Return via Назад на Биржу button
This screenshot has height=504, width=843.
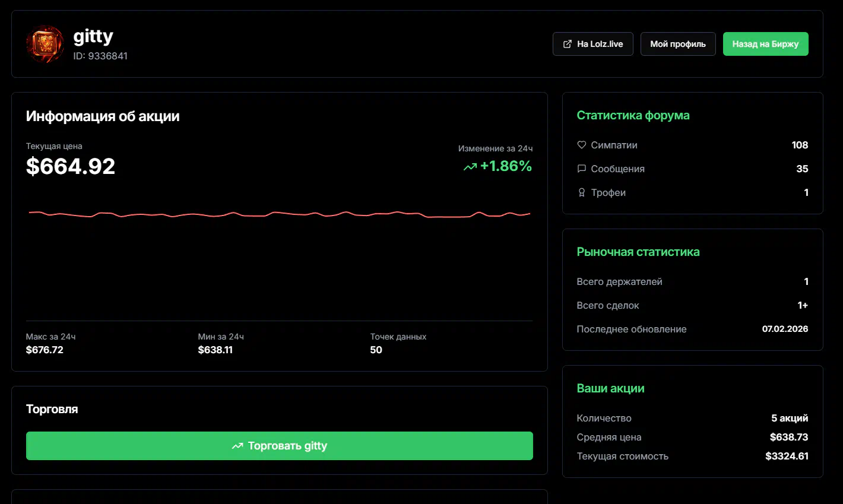[765, 44]
